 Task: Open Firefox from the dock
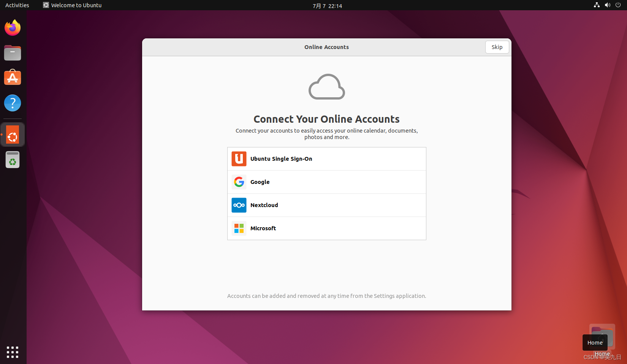click(x=13, y=28)
